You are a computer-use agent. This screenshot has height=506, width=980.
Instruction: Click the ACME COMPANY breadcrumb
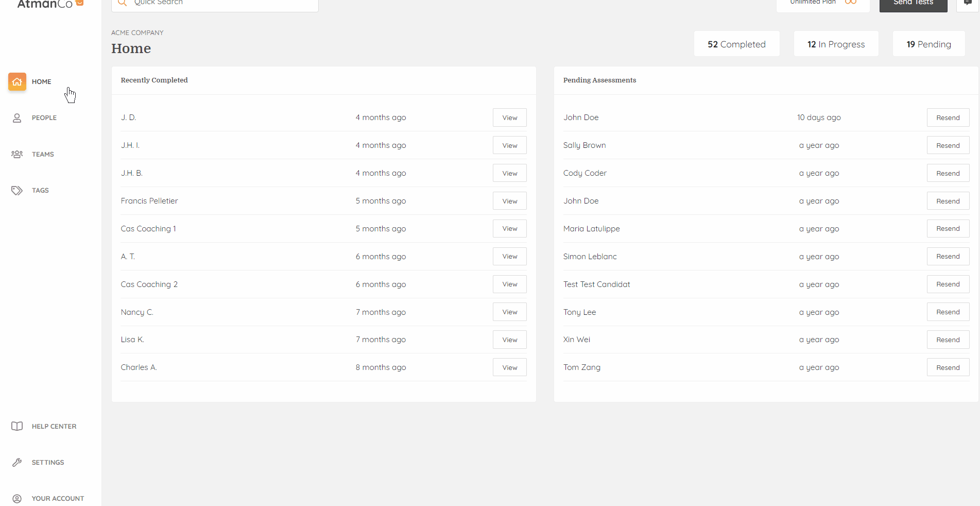click(137, 32)
